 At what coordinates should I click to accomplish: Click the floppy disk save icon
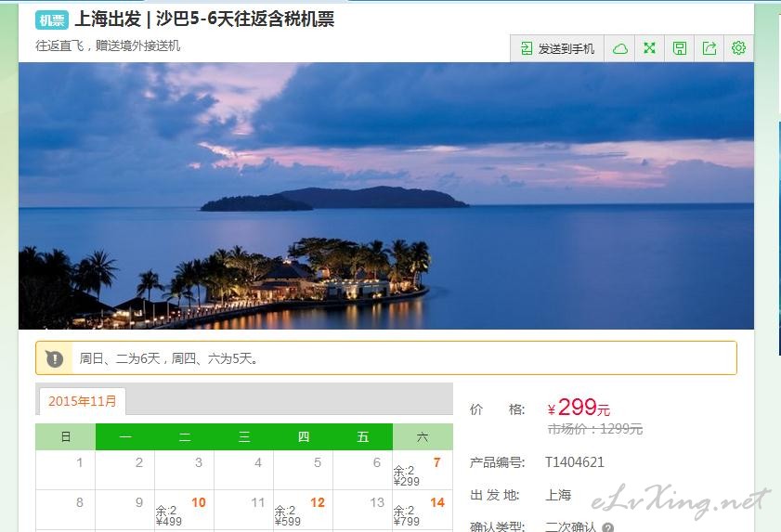coord(680,48)
